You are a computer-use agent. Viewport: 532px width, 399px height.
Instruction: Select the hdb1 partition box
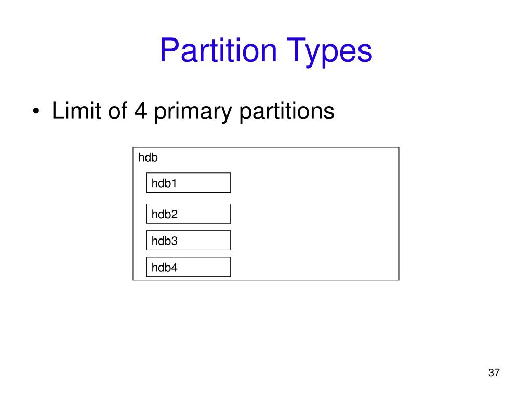pos(188,183)
